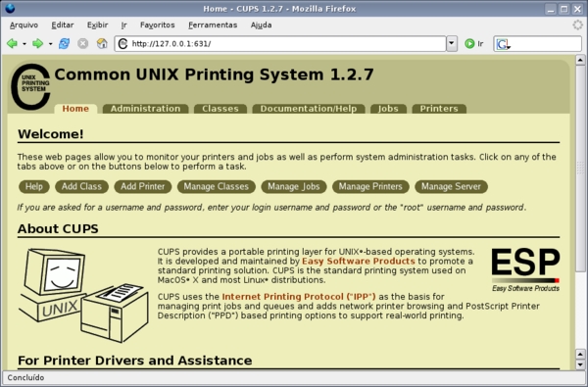Image resolution: width=588 pixels, height=387 pixels.
Task: Click the Concluído status bar text
Action: click(25, 377)
